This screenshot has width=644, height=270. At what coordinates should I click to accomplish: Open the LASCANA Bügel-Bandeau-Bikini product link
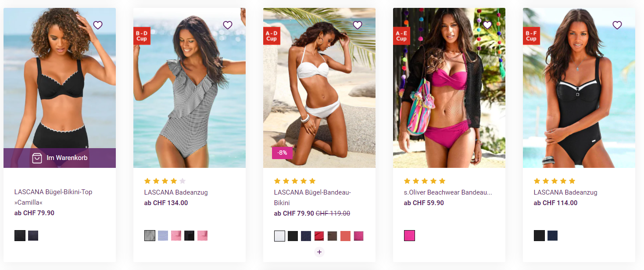(312, 198)
